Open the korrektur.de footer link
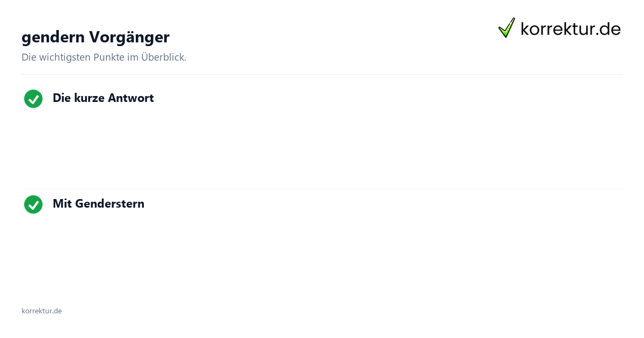The image size is (644, 338). (41, 311)
